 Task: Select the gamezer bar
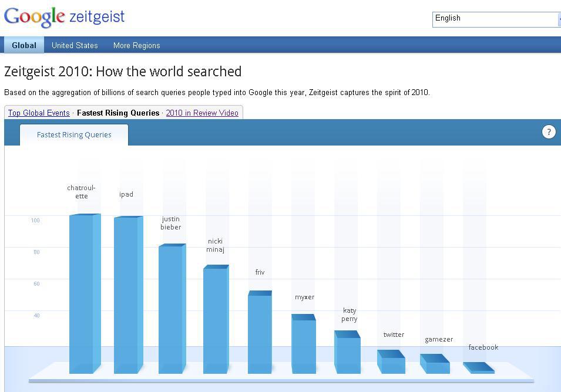[435, 365]
